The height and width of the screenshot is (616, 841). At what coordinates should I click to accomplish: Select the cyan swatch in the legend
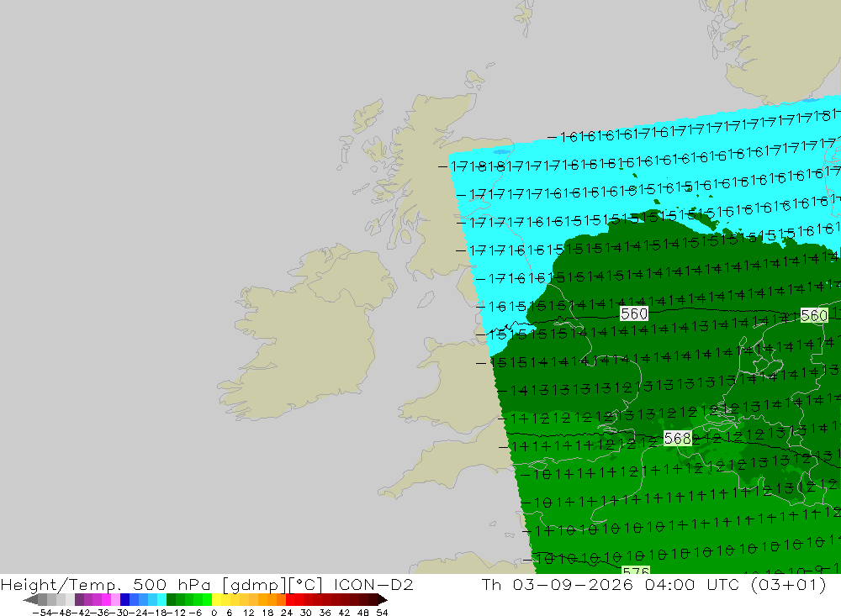pos(161,600)
